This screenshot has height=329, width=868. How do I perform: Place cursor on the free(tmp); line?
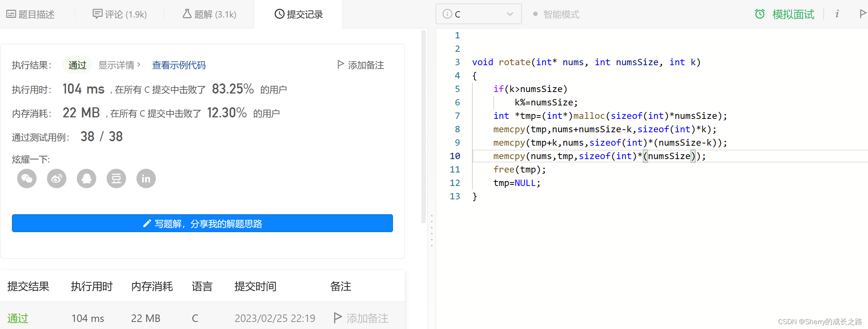(x=519, y=169)
